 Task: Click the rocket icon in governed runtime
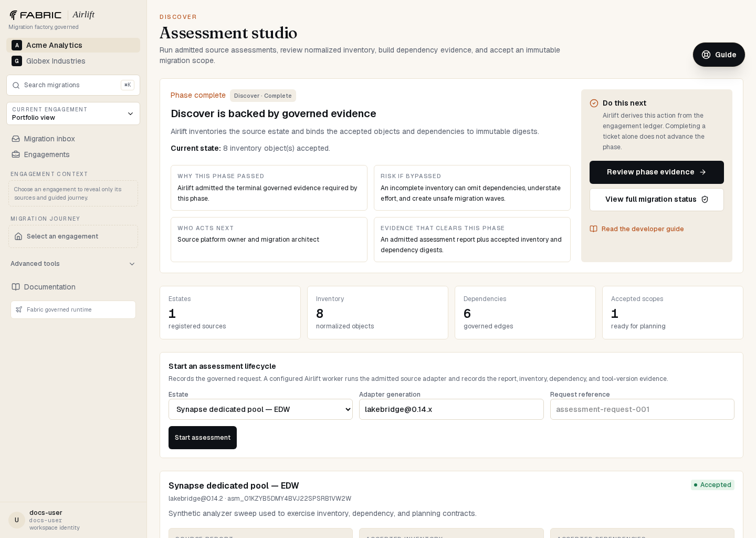click(x=19, y=310)
